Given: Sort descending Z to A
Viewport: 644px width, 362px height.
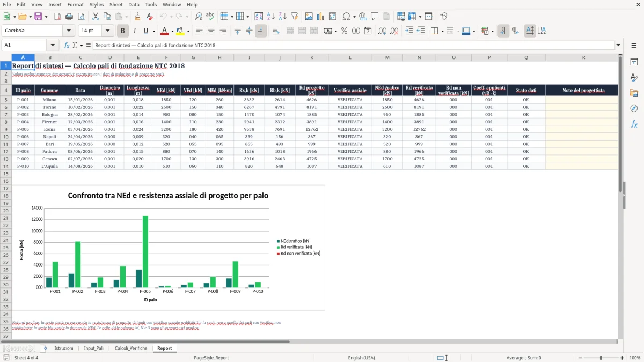Looking at the screenshot, I should (283, 17).
